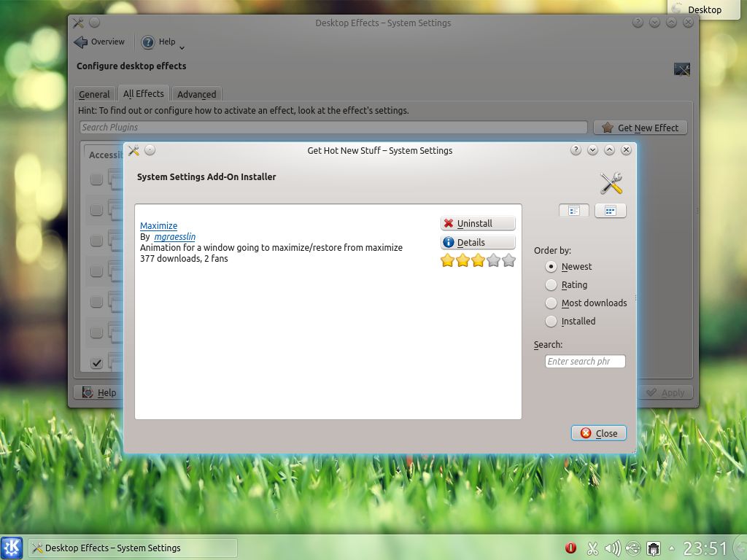Focus the add-on search phrase field
The width and height of the screenshot is (747, 560).
585,362
